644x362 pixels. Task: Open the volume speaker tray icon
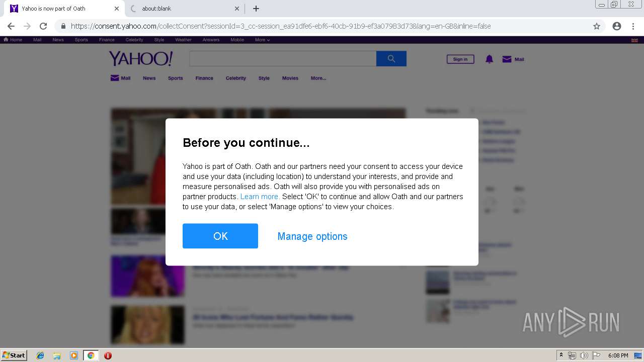pos(584,355)
